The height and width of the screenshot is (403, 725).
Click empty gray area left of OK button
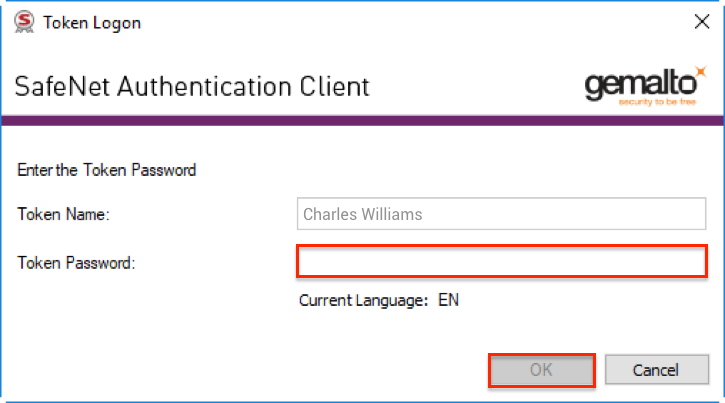250,369
